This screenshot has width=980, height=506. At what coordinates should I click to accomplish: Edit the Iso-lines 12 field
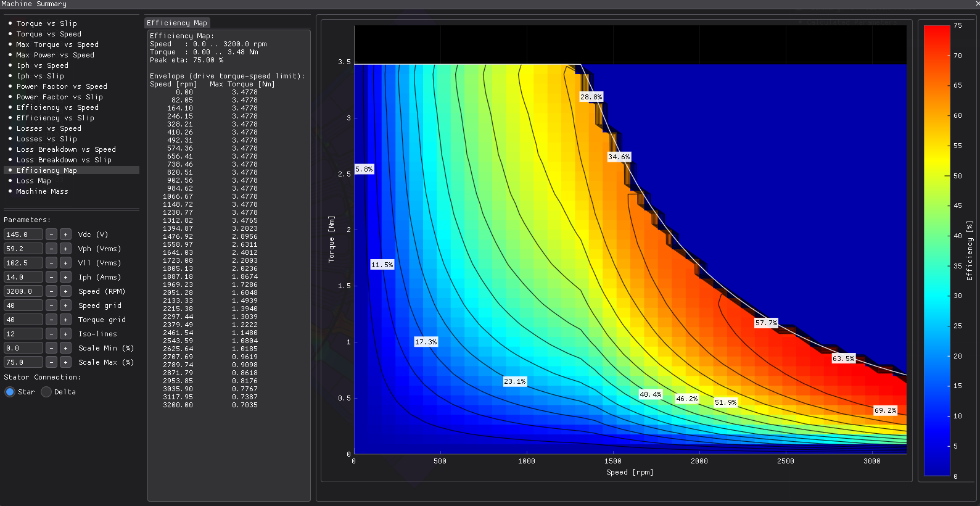coord(23,334)
